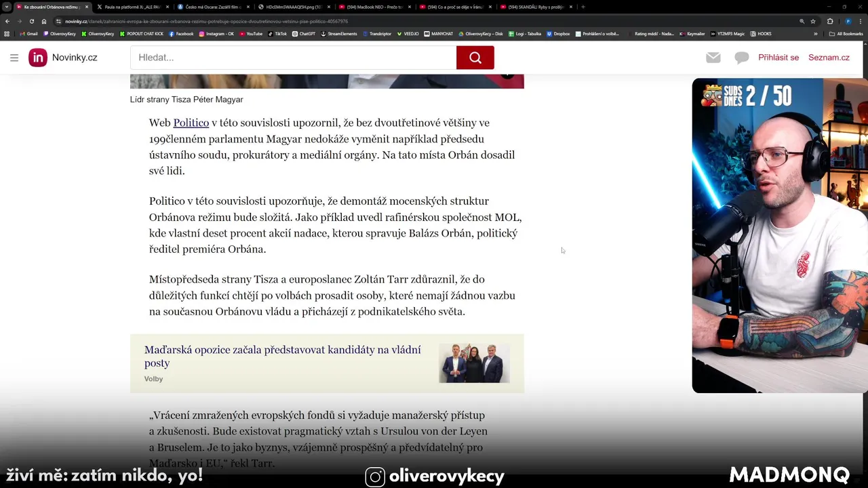The image size is (868, 488).
Task: Click the Hledat search input field
Action: (x=293, y=58)
